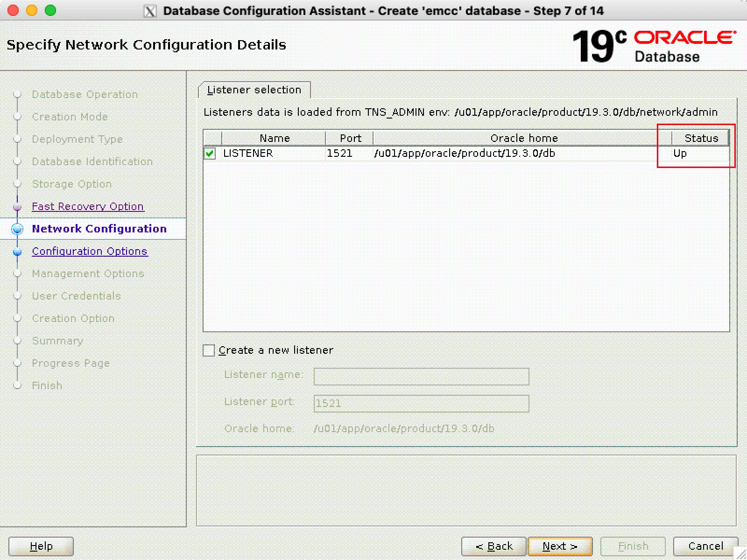Click the Configuration Options step bullet
The image size is (747, 560).
pos(17,252)
